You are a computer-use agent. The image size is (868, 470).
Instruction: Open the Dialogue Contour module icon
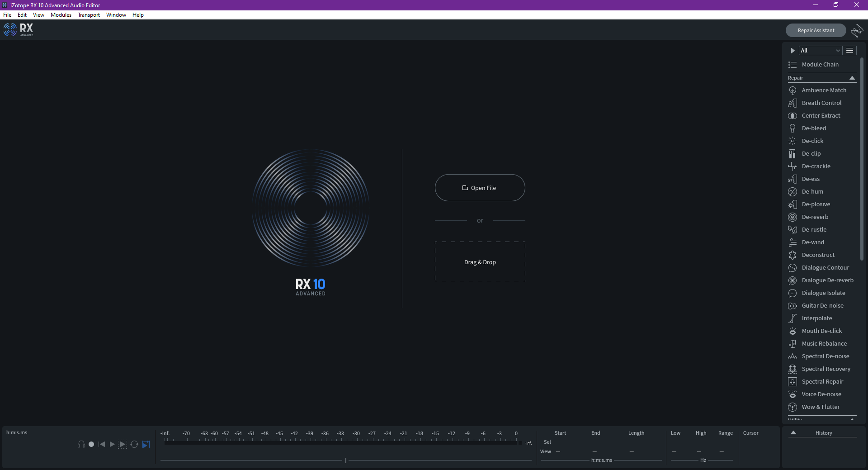coord(793,268)
